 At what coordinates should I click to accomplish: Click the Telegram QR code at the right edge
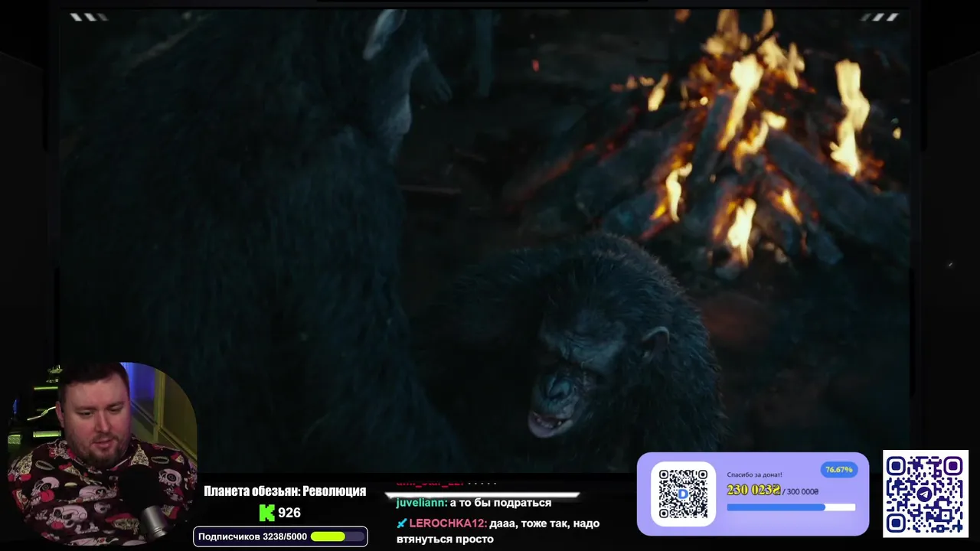(925, 494)
